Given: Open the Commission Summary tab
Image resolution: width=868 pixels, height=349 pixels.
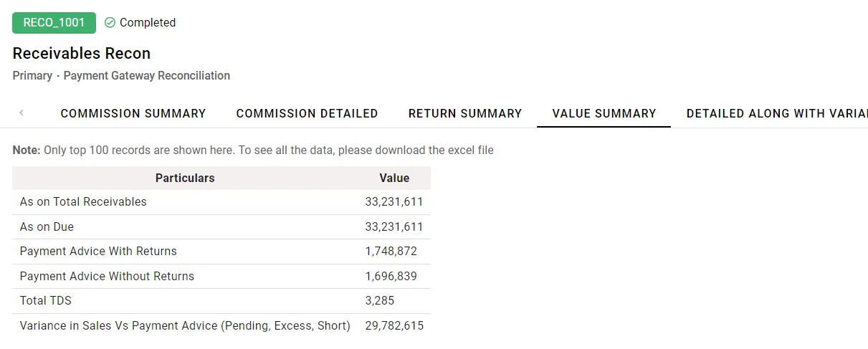Looking at the screenshot, I should click(133, 113).
